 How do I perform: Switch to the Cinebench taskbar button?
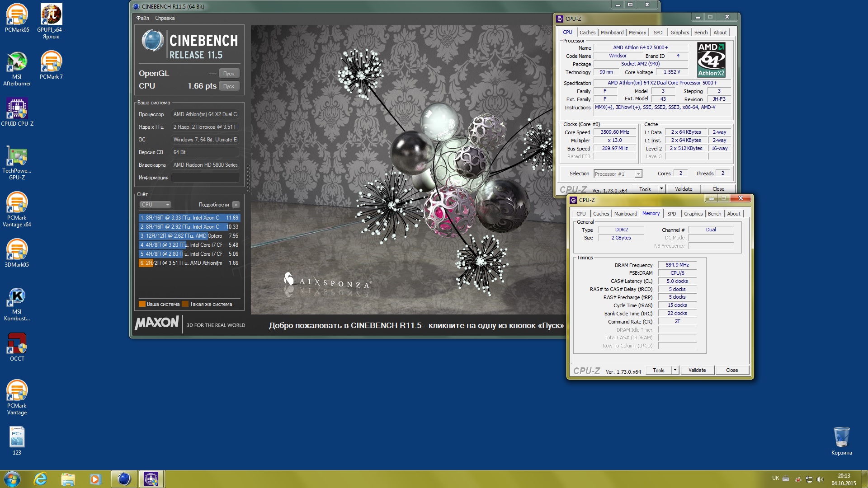(124, 479)
